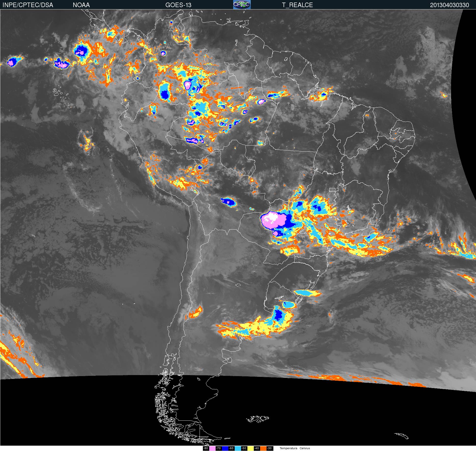Click the NOAA header label
The image size is (476, 451).
tap(81, 5)
